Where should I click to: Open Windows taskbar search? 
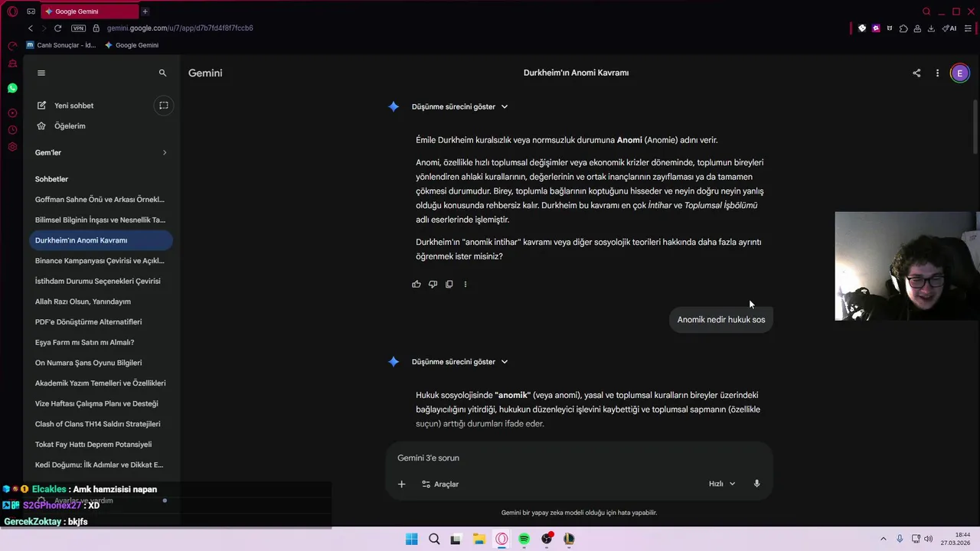coord(434,539)
